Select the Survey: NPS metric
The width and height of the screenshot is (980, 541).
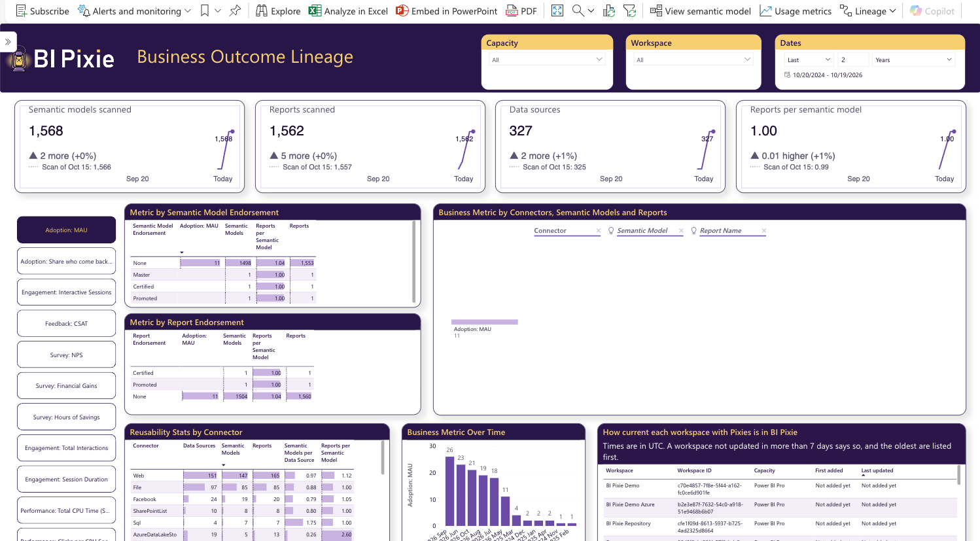[x=66, y=355]
